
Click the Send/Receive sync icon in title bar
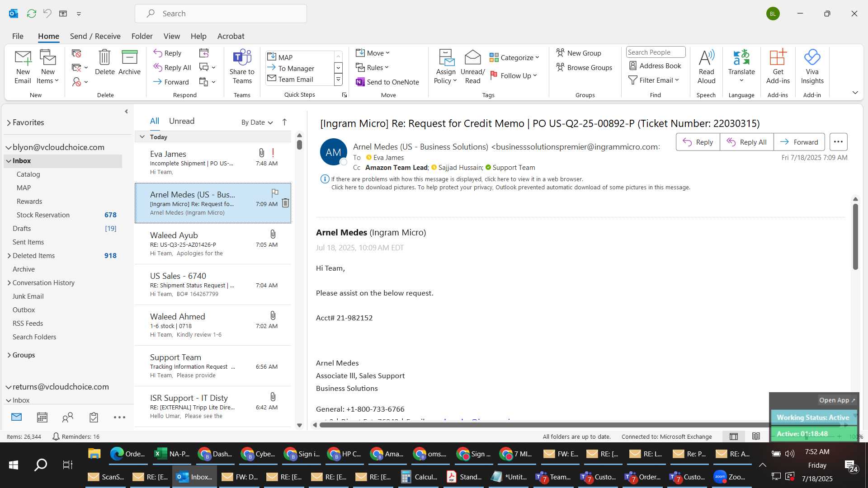coord(32,14)
